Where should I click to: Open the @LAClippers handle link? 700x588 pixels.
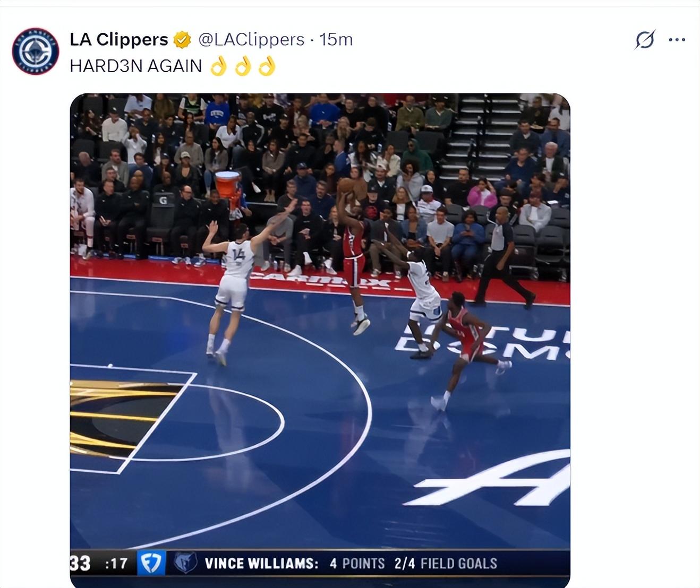click(x=251, y=39)
